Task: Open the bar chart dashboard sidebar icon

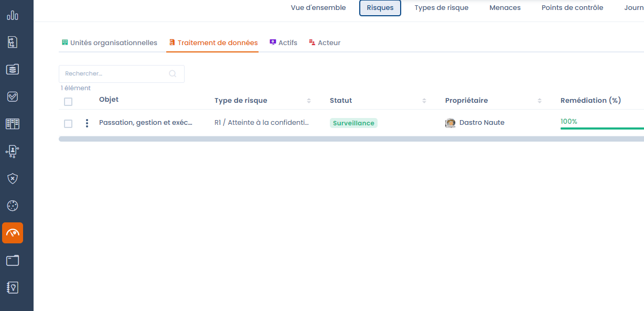Action: pyautogui.click(x=13, y=15)
